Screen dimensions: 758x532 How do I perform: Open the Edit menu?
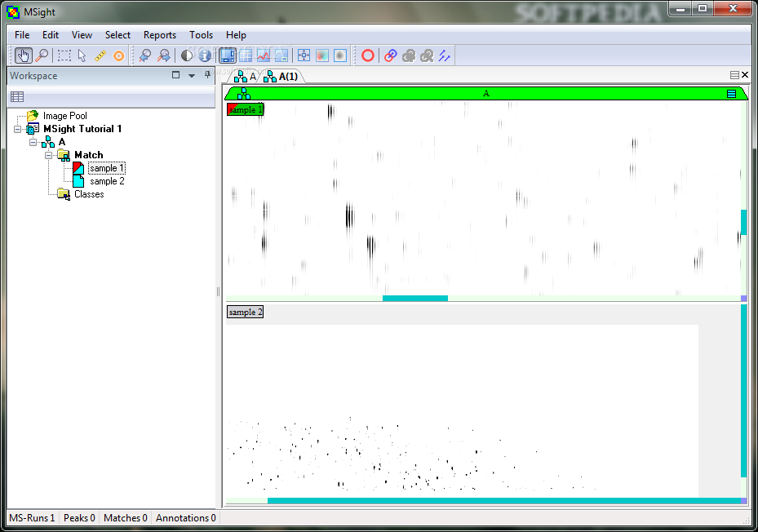tap(51, 35)
